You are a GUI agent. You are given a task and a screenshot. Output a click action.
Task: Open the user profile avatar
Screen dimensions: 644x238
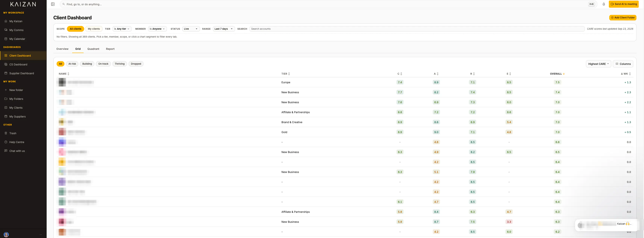coord(6,234)
